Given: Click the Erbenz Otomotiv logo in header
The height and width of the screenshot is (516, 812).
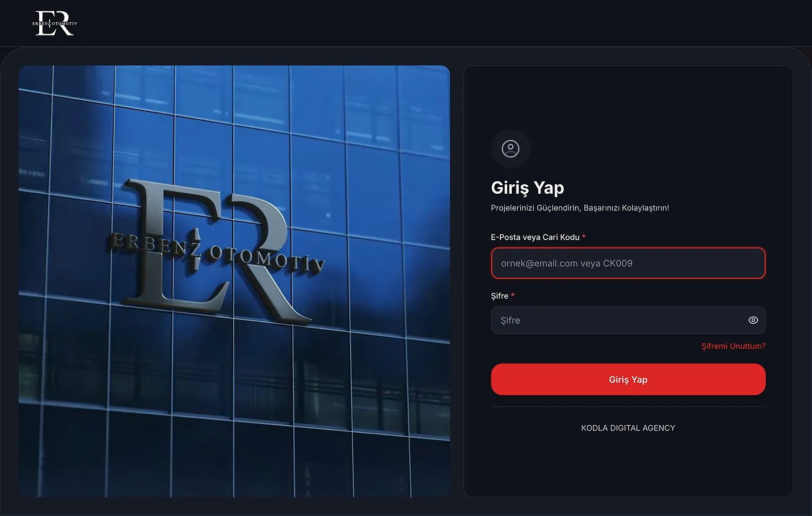Looking at the screenshot, I should 55,23.
